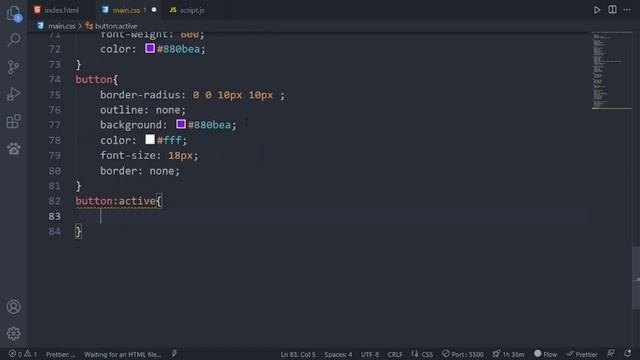Click the vertical editor scrollbar thumb
The height and width of the screenshot is (360, 640).
pos(636,278)
